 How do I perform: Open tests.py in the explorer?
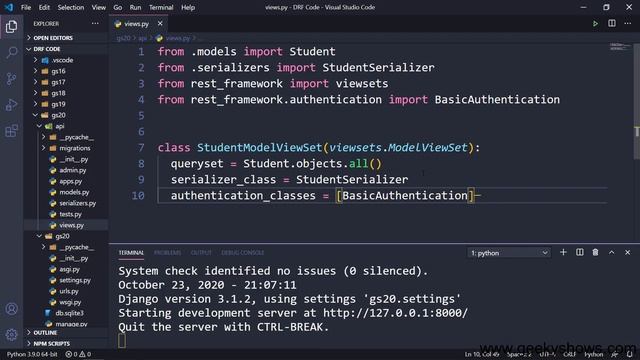pos(65,214)
